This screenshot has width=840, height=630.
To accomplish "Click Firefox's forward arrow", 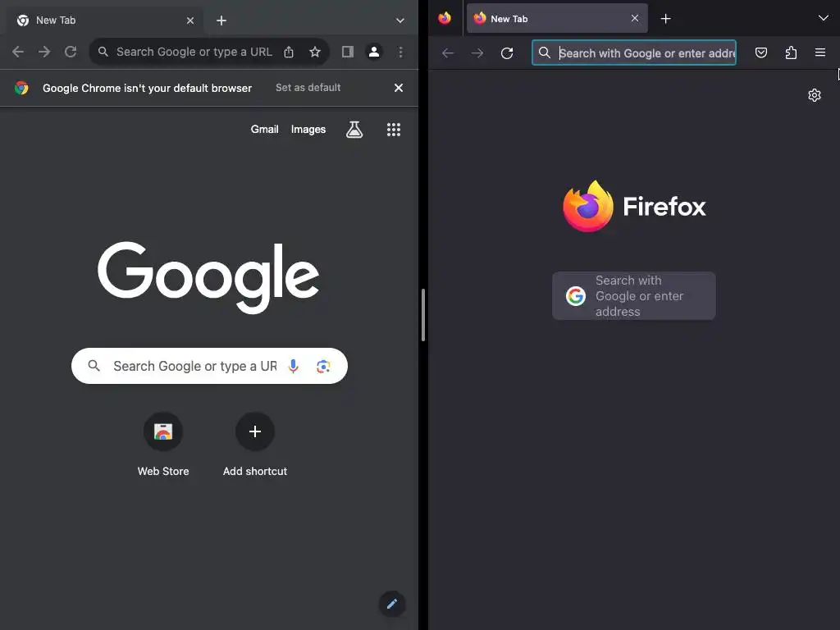I will coord(477,52).
